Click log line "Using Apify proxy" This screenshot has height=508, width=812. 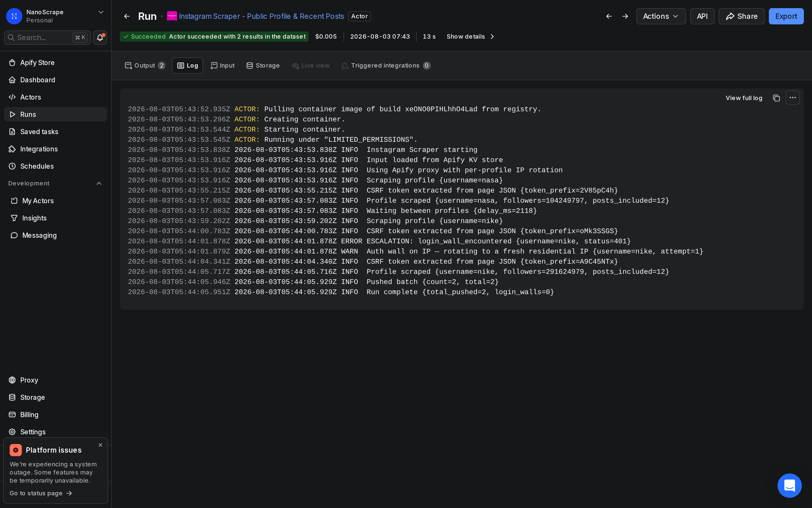coord(345,170)
